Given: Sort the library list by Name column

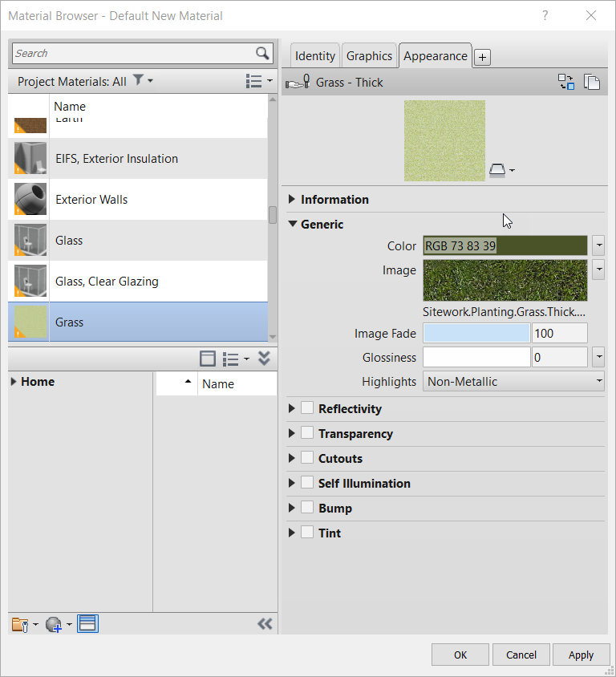Looking at the screenshot, I should pos(237,384).
